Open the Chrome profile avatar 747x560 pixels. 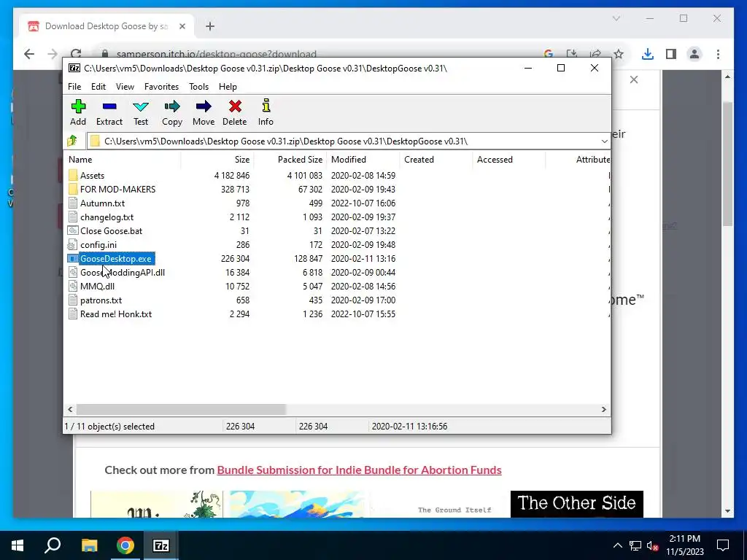(x=694, y=54)
